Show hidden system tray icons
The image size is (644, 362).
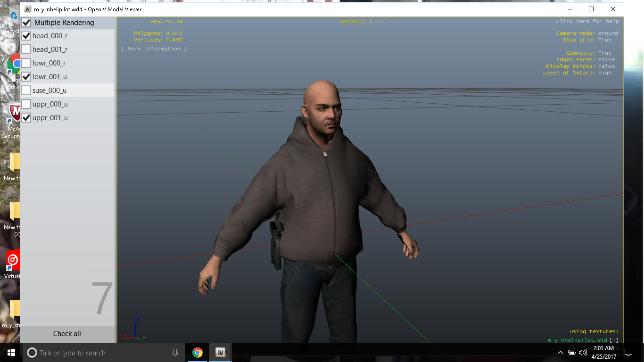[561, 353]
